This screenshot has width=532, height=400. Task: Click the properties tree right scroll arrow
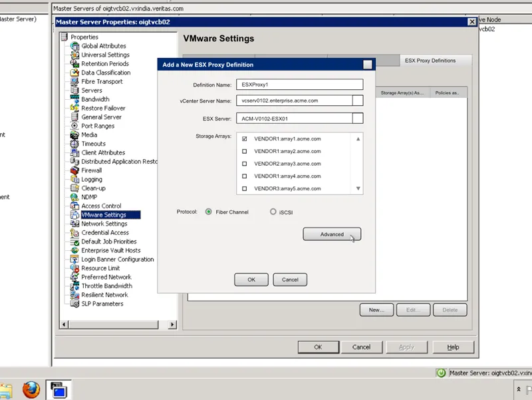click(172, 324)
